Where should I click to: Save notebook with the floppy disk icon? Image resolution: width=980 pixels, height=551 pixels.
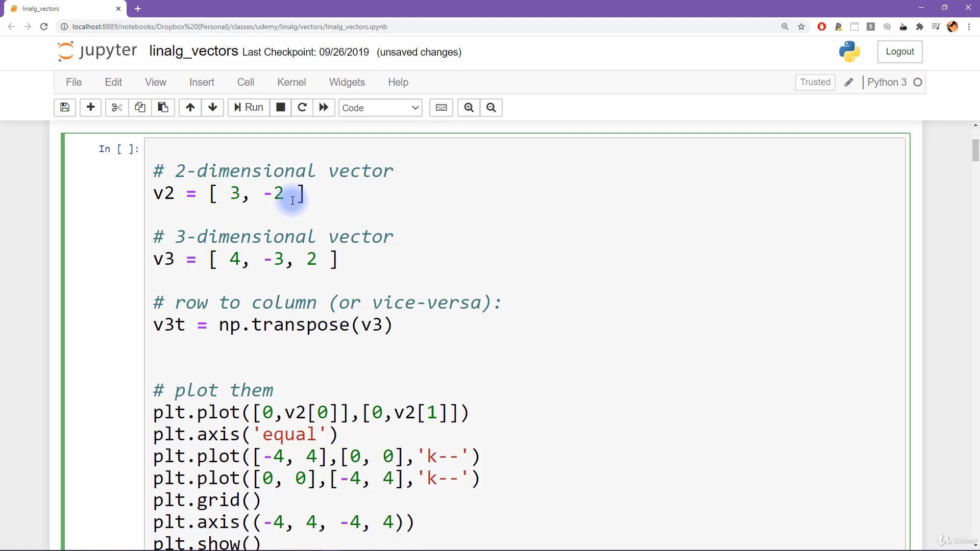(x=65, y=108)
